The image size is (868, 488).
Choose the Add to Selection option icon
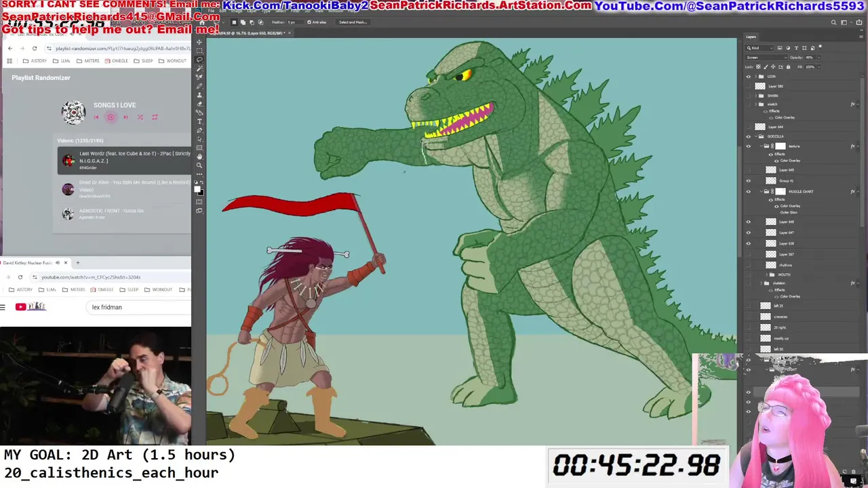243,22
